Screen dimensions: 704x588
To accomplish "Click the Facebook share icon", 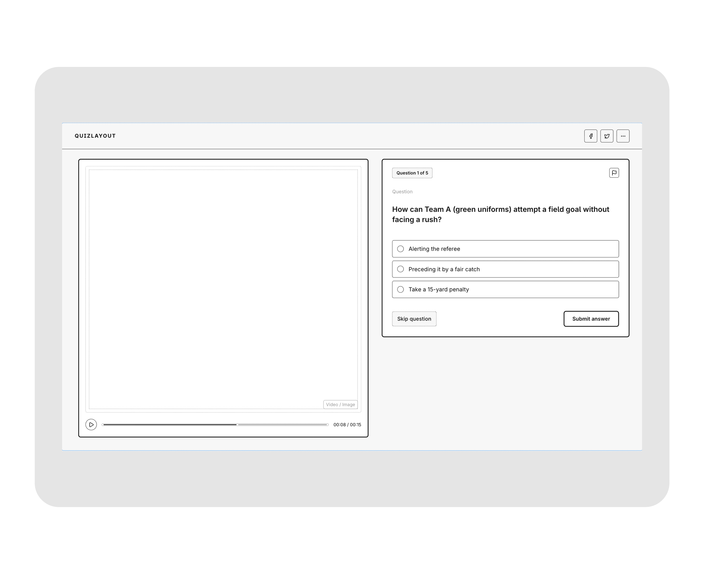I will (x=591, y=136).
